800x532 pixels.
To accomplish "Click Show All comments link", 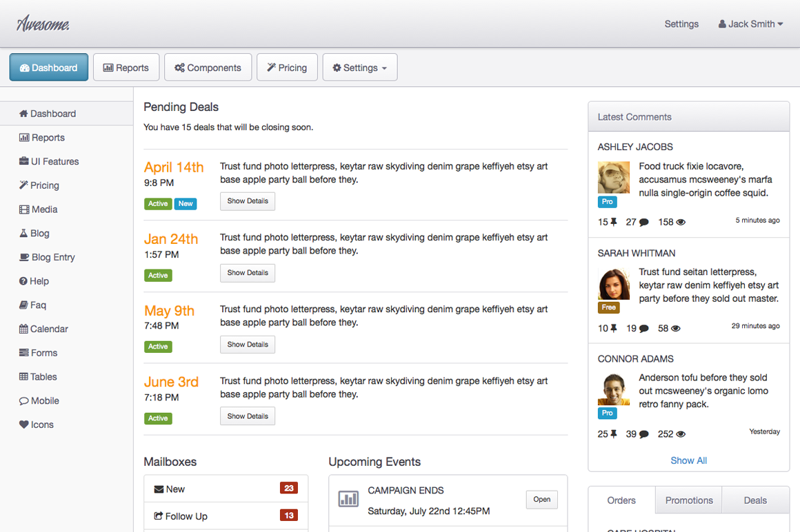I will click(x=688, y=460).
